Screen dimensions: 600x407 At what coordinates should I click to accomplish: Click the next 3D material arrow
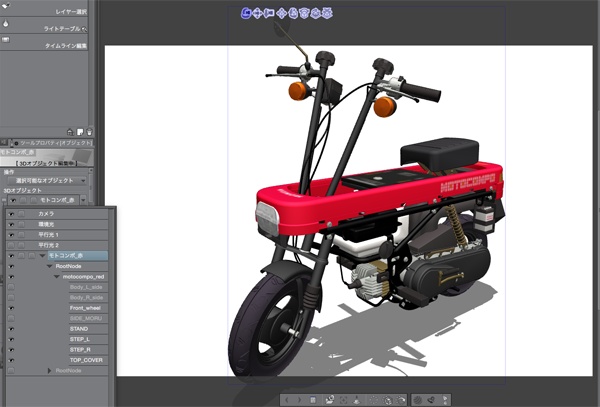(299, 400)
